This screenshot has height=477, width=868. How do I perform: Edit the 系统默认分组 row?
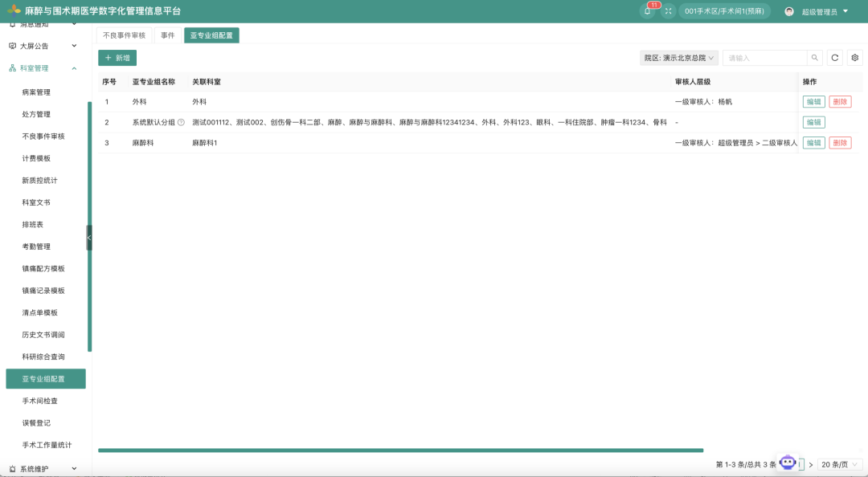click(x=813, y=122)
